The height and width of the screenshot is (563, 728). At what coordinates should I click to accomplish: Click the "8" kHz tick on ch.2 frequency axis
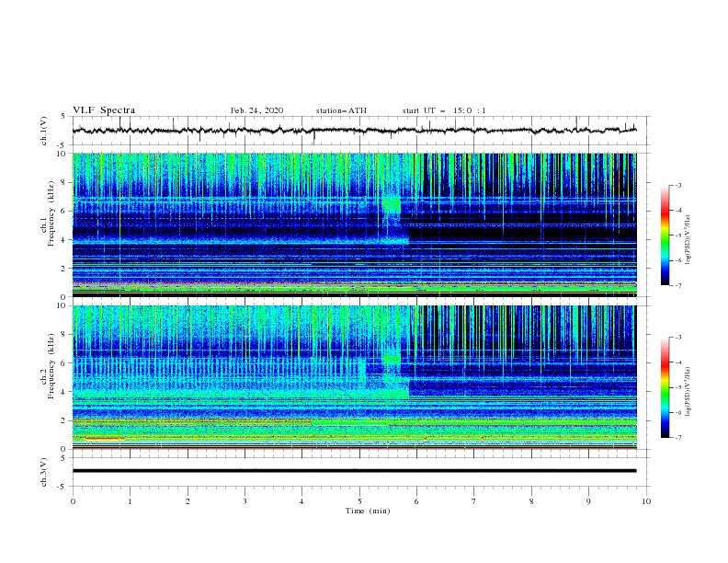tap(65, 335)
